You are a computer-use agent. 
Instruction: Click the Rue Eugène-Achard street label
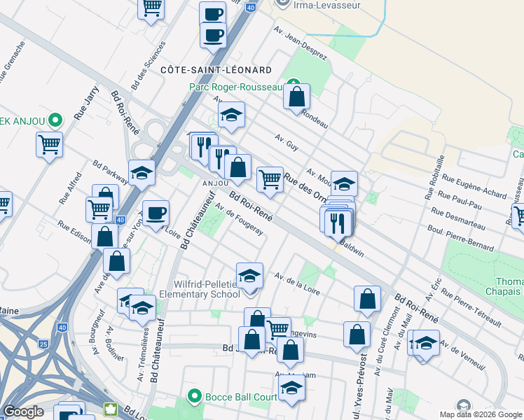coord(474,186)
